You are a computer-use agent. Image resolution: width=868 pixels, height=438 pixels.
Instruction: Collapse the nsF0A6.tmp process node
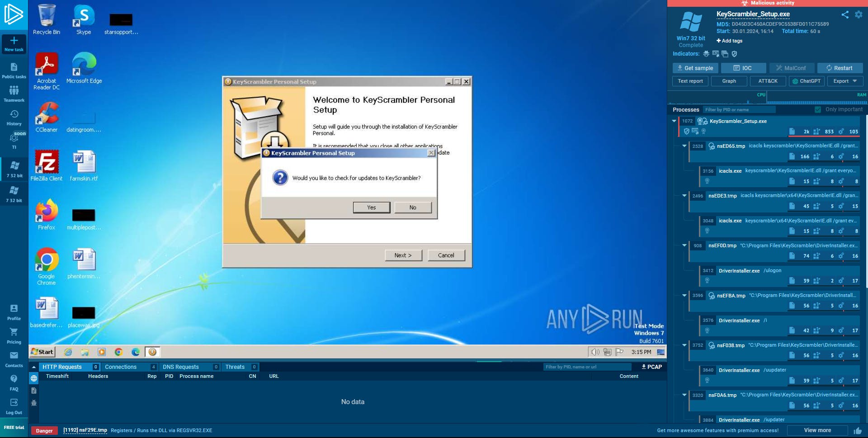[x=684, y=395]
